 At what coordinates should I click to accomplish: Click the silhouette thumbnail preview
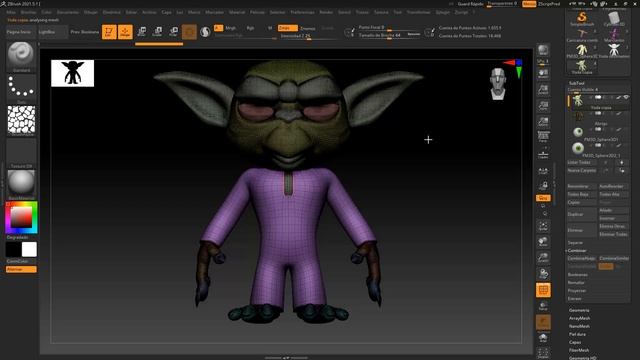pos(72,73)
